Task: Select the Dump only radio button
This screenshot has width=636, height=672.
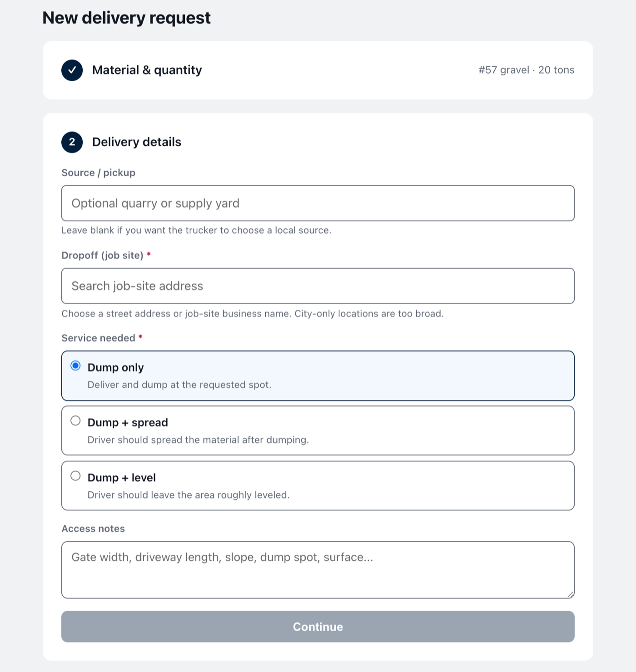Action: click(75, 366)
